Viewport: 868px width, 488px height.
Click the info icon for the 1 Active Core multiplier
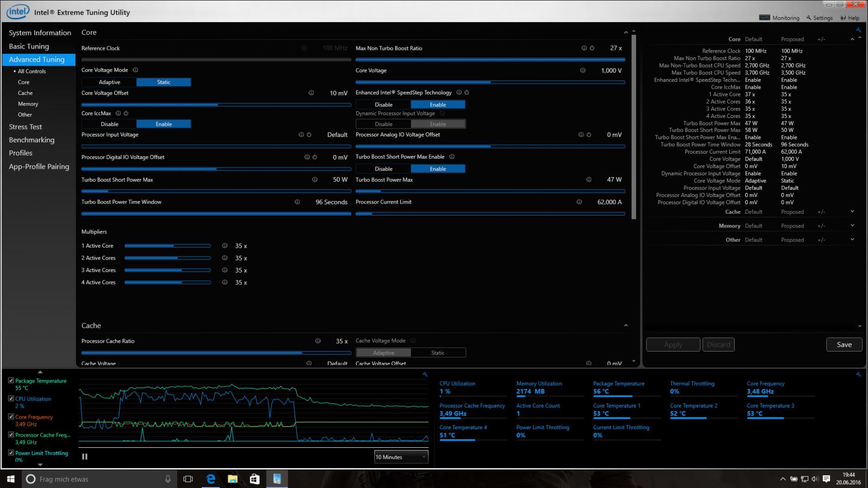[225, 246]
